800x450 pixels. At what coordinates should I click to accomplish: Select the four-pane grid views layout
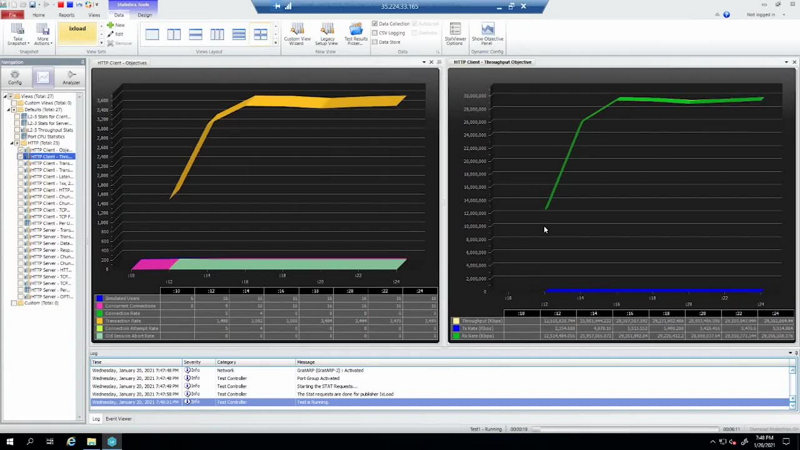click(260, 34)
